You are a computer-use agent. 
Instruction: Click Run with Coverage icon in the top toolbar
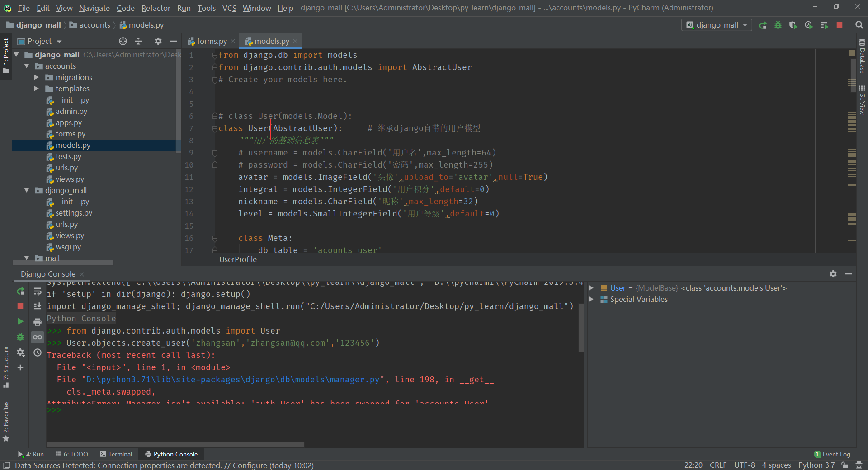(793, 25)
